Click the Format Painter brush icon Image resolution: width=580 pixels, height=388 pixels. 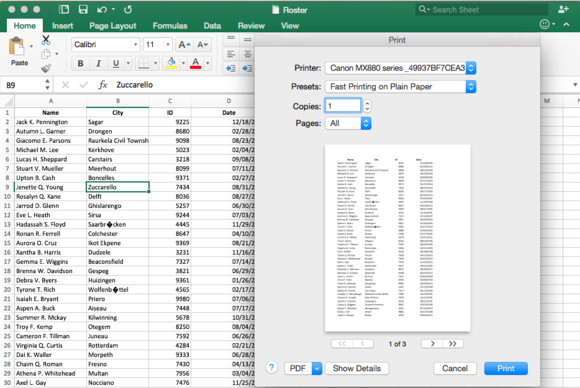click(x=46, y=68)
